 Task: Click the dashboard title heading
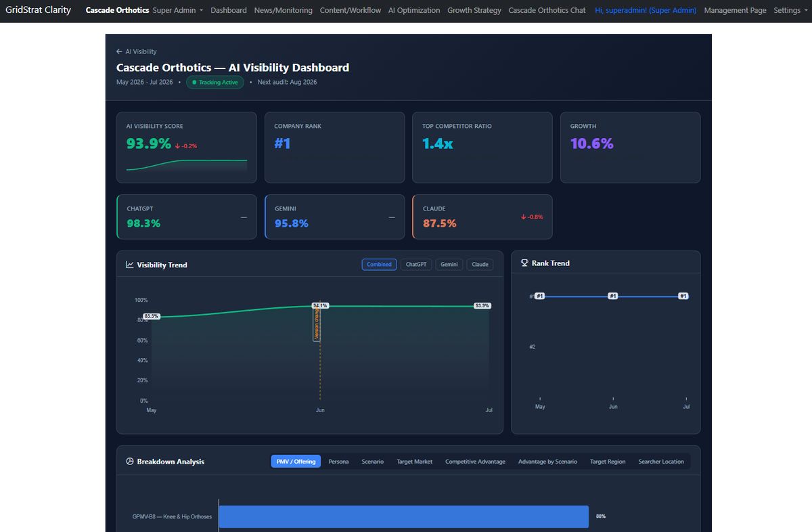coord(233,68)
